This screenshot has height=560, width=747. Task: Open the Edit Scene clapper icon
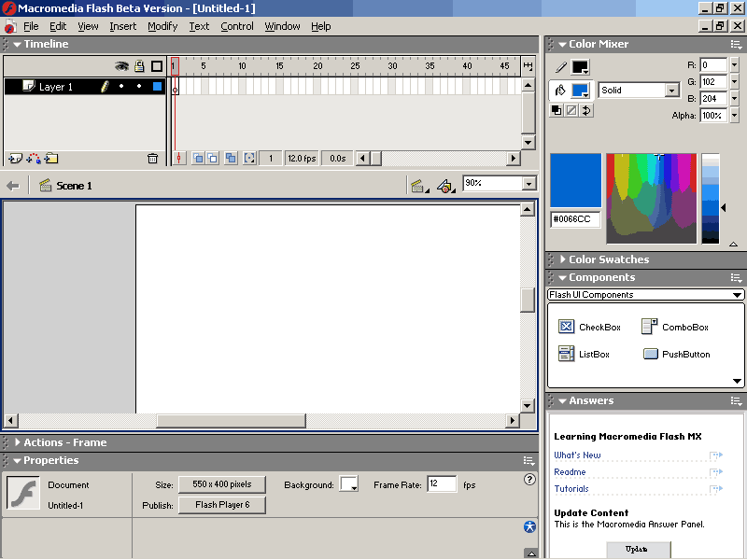[418, 186]
